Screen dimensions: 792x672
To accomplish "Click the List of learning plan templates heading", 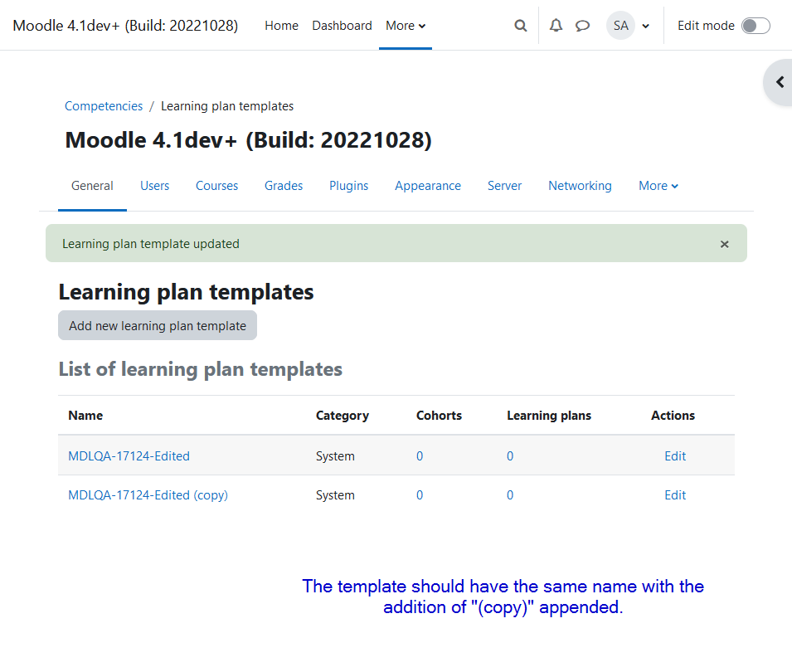I will tap(200, 369).
